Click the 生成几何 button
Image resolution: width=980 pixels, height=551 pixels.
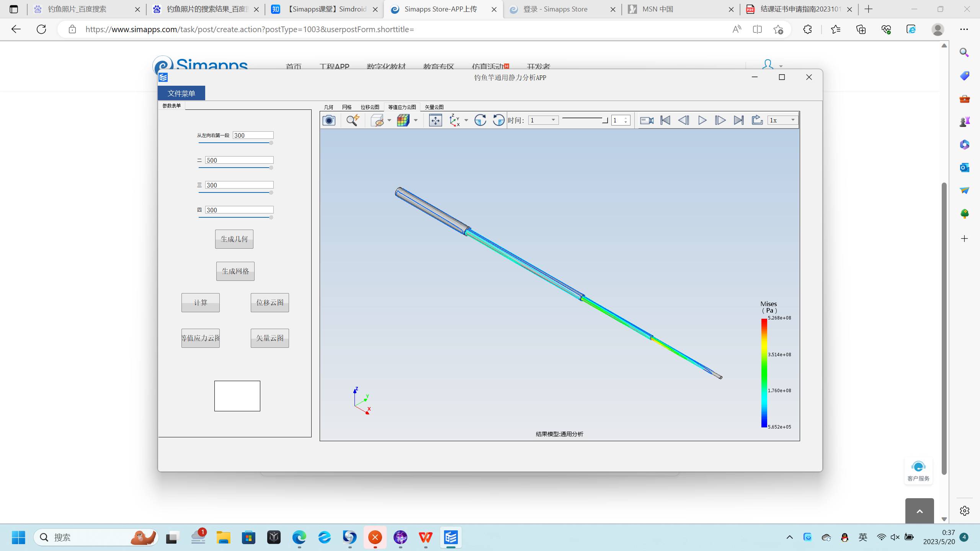point(234,239)
